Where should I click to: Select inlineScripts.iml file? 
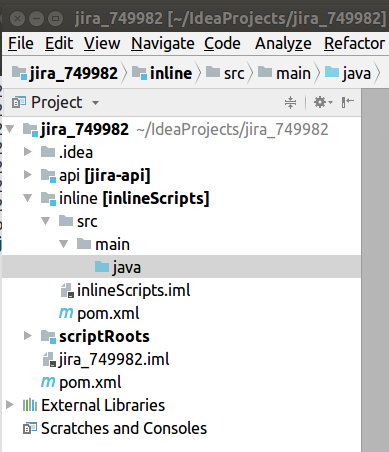tap(181, 290)
